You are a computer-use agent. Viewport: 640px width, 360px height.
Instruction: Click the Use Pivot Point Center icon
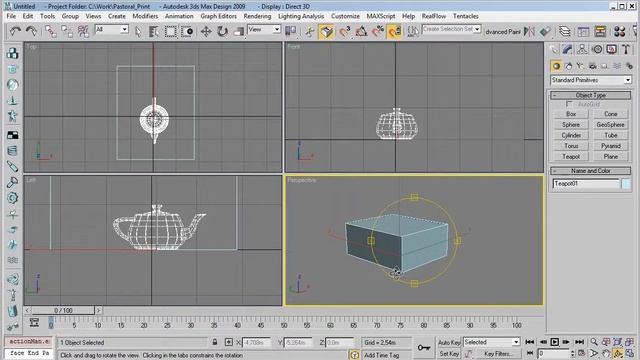click(x=290, y=31)
